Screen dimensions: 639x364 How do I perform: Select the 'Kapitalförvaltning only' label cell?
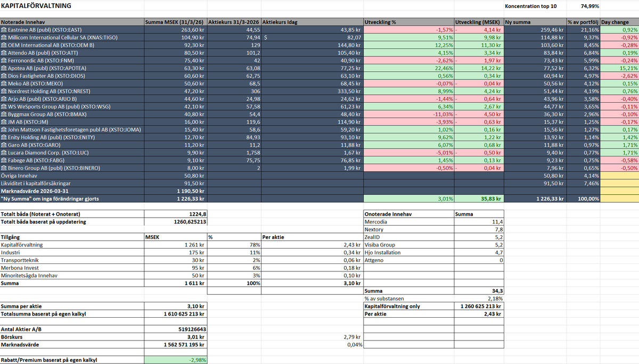(x=408, y=306)
